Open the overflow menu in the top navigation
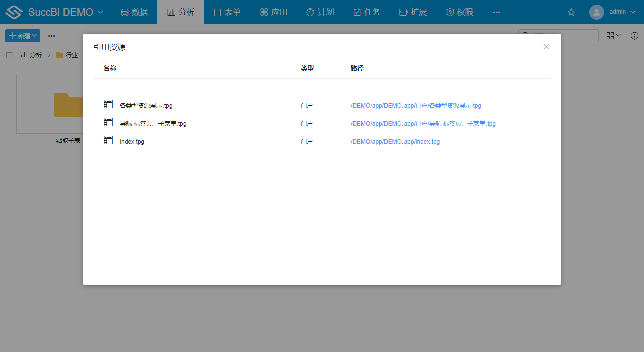The width and height of the screenshot is (644, 352). (496, 12)
